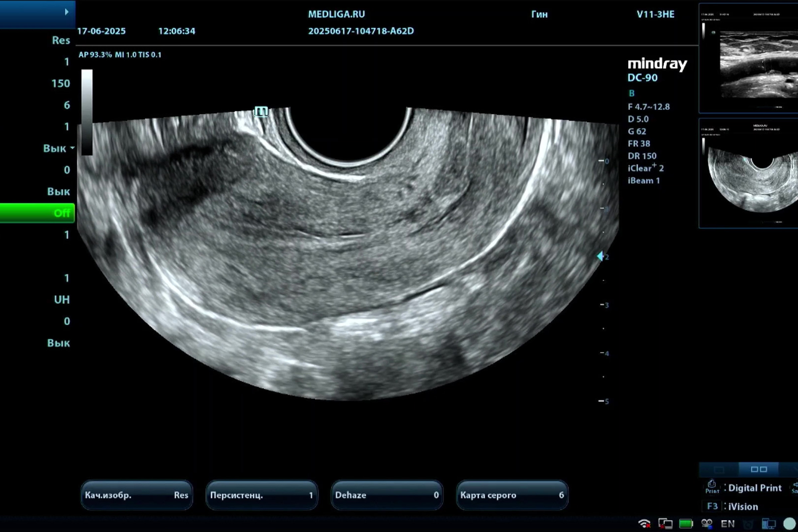
Task: Click the Кач.изобр. Res soft menu item
Action: 136,495
